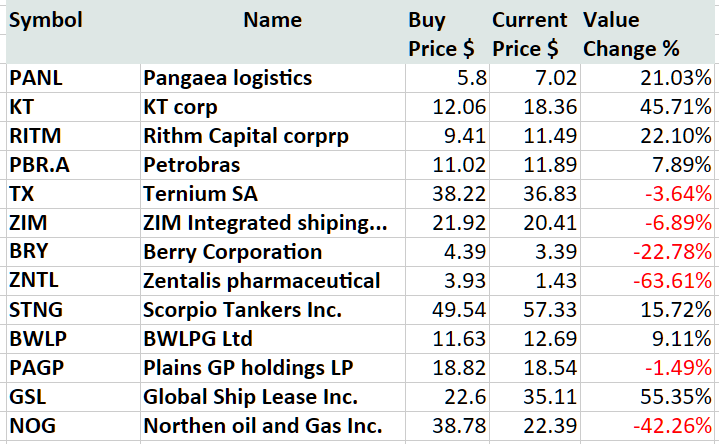
Task: Click Ternium SA's buy price 38.22
Action: 458,194
